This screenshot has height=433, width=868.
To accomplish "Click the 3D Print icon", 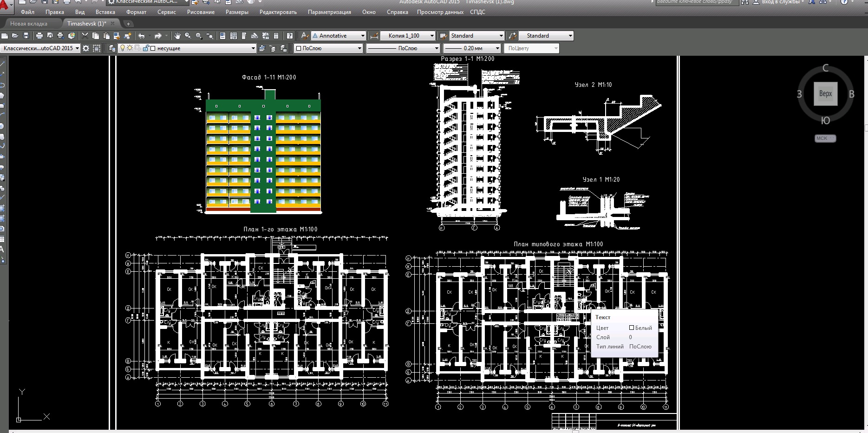I will point(72,35).
